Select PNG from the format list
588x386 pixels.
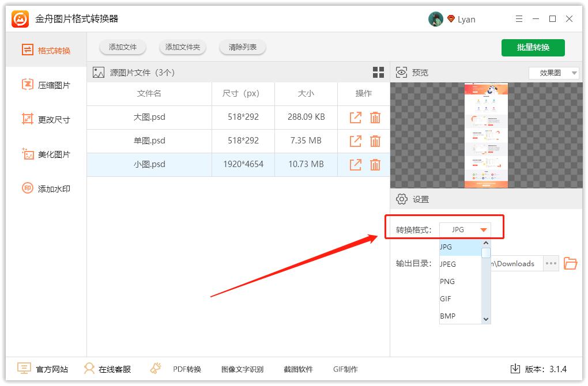(447, 281)
